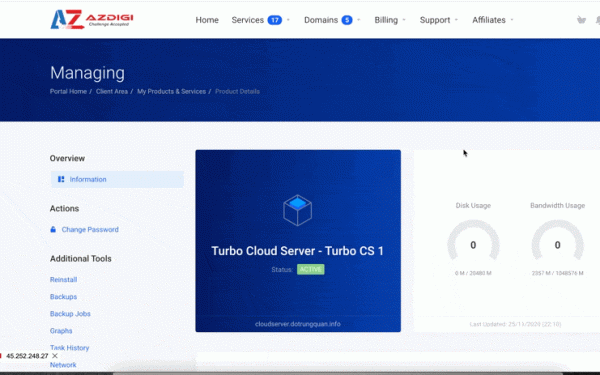Expand the Affiliates dropdown arrow
The height and width of the screenshot is (375, 600).
pos(512,20)
